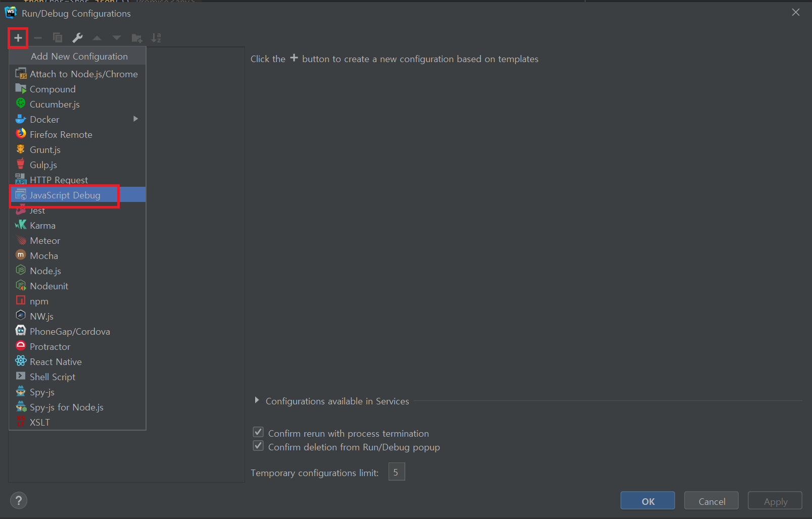This screenshot has height=519, width=812.
Task: Click the Compound configuration icon
Action: pos(21,89)
